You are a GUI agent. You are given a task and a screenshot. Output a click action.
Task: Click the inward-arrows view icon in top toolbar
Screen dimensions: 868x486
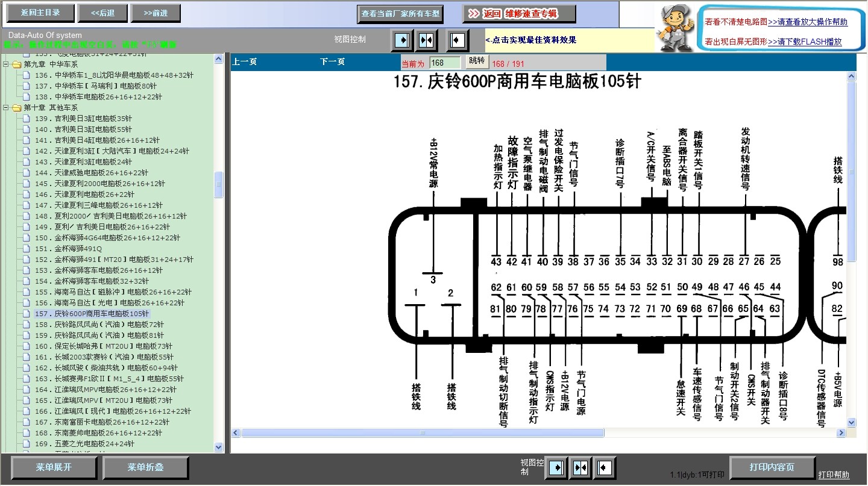(x=427, y=40)
